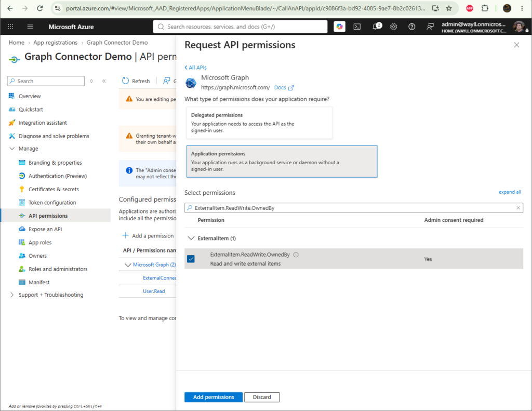Reload the page in the browser
This screenshot has width=532, height=411.
[39, 8]
